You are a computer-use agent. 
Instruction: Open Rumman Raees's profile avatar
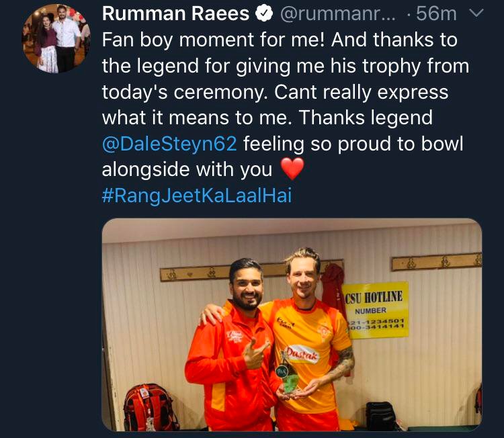pos(56,38)
